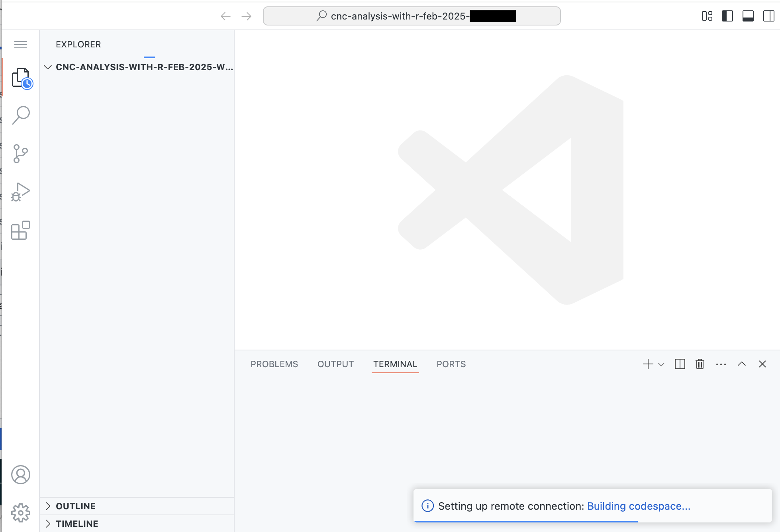Kill terminal with the trash icon
Screen dimensions: 780x532
(700, 364)
